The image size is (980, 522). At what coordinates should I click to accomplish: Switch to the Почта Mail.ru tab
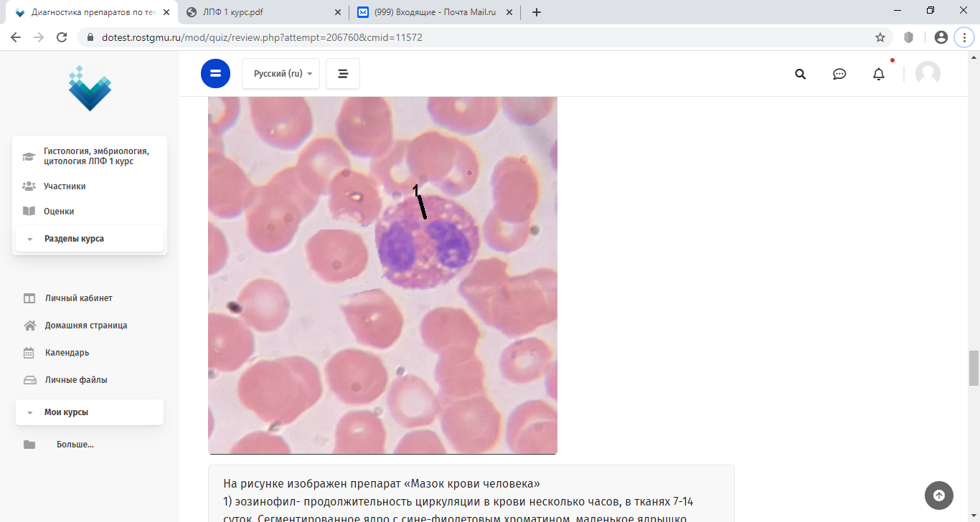coord(435,12)
